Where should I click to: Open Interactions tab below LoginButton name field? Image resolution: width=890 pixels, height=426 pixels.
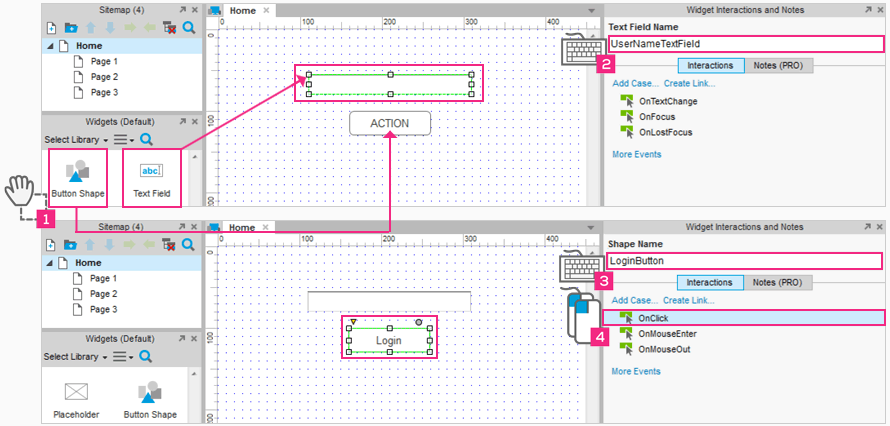click(710, 283)
